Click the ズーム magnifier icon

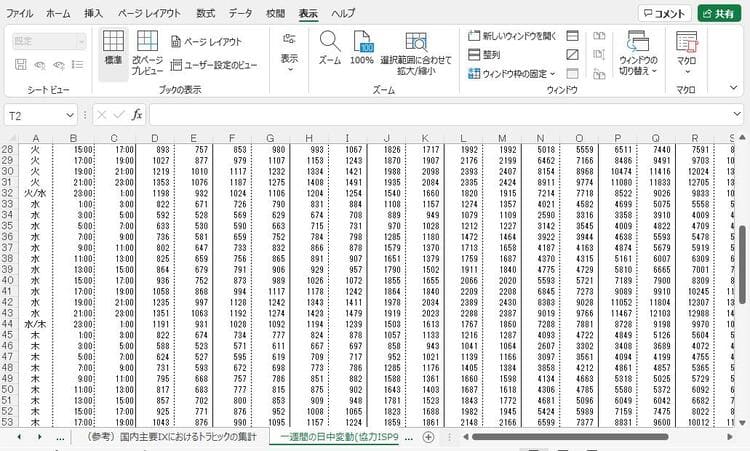tap(330, 42)
